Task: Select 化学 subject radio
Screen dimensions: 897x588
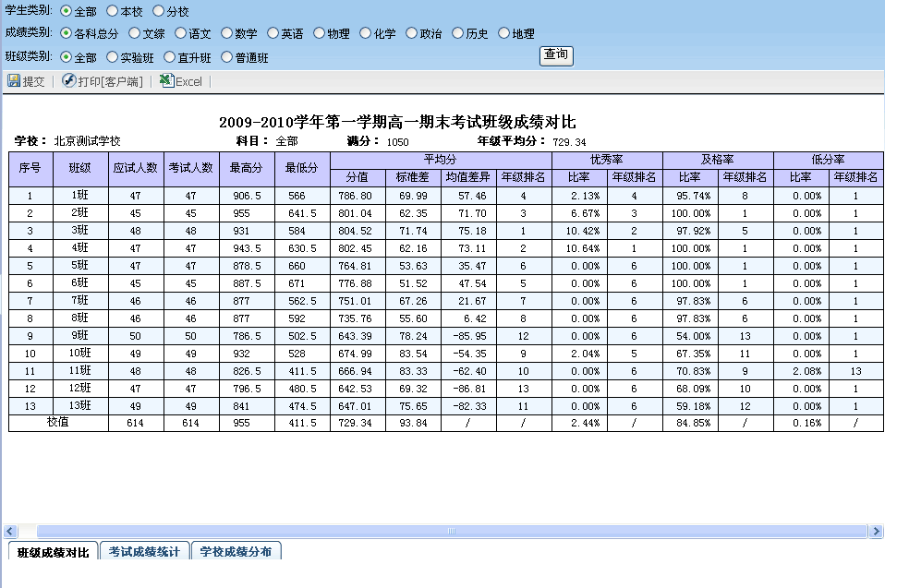Action: click(366, 33)
